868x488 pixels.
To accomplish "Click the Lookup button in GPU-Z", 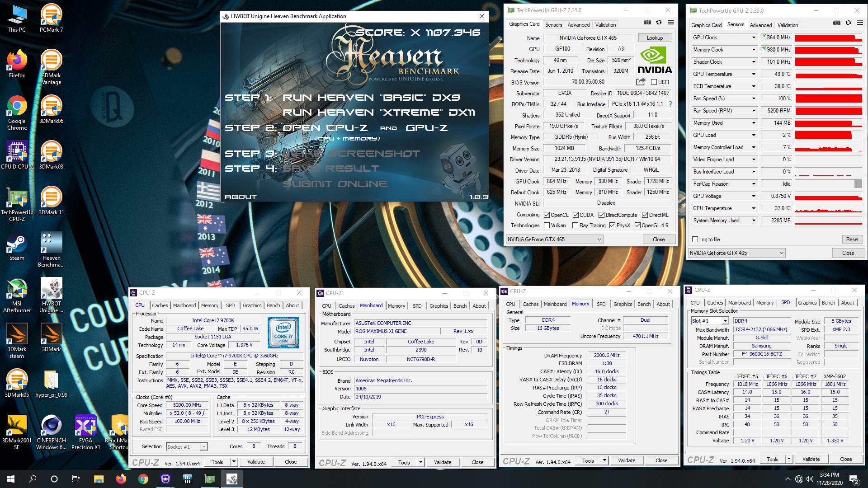I will click(x=655, y=38).
